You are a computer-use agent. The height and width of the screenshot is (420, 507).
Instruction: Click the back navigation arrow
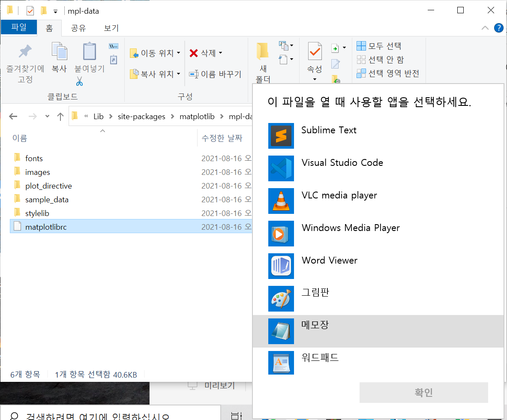coord(13,117)
